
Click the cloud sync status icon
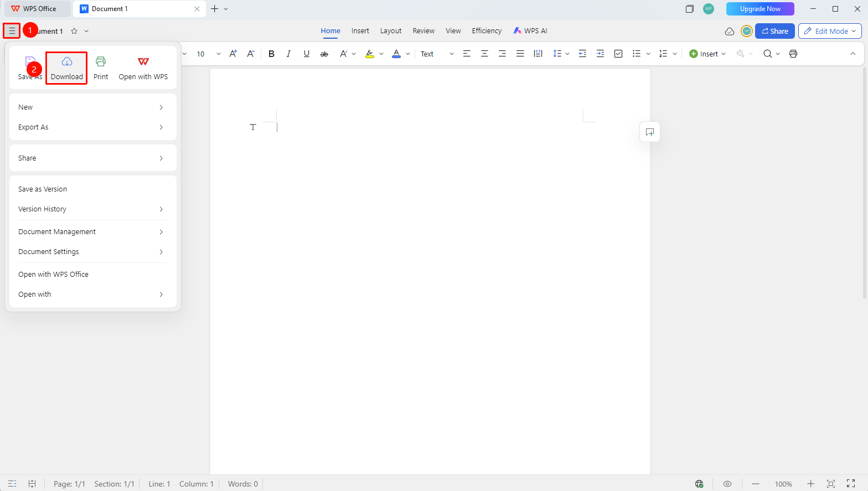[x=730, y=31]
